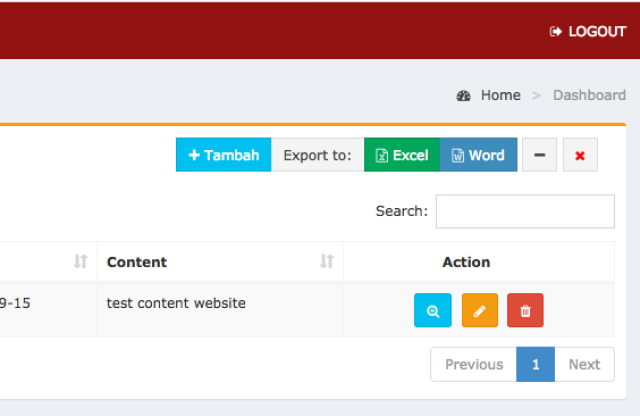Go to the Next page
The height and width of the screenshot is (416, 640).
[x=584, y=364]
